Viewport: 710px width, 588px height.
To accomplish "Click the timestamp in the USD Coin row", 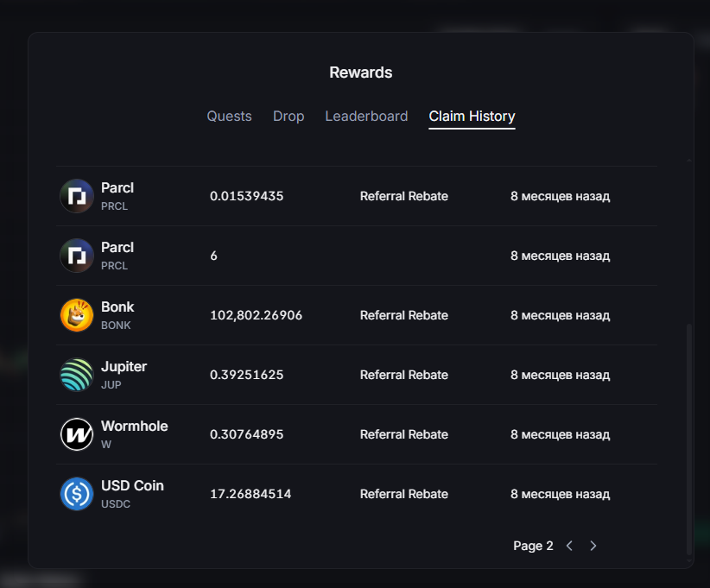I will pyautogui.click(x=560, y=494).
